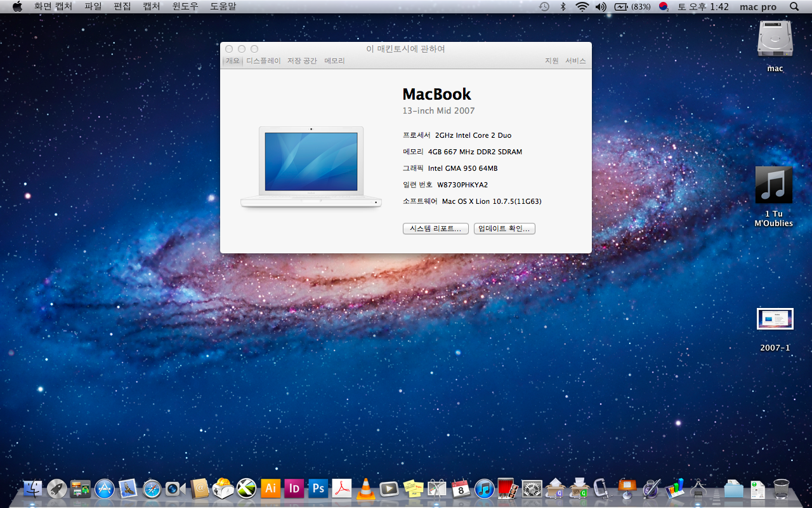This screenshot has width=812, height=508.
Task: Click the 시스템 리포트... button
Action: (435, 229)
